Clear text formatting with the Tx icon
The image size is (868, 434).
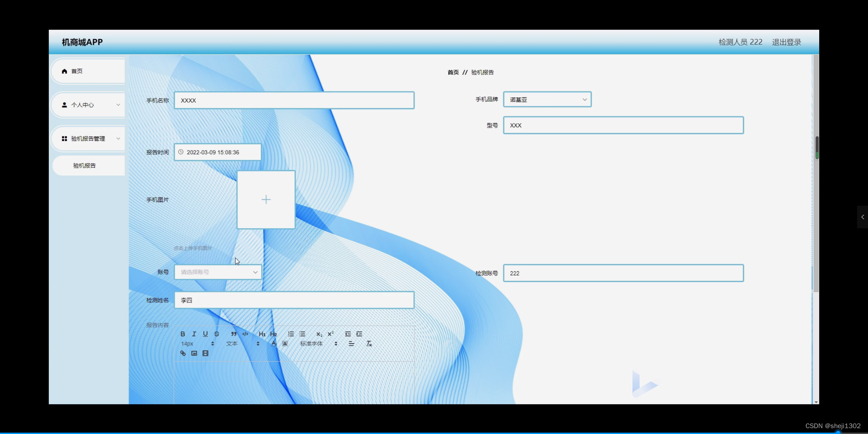(x=369, y=344)
